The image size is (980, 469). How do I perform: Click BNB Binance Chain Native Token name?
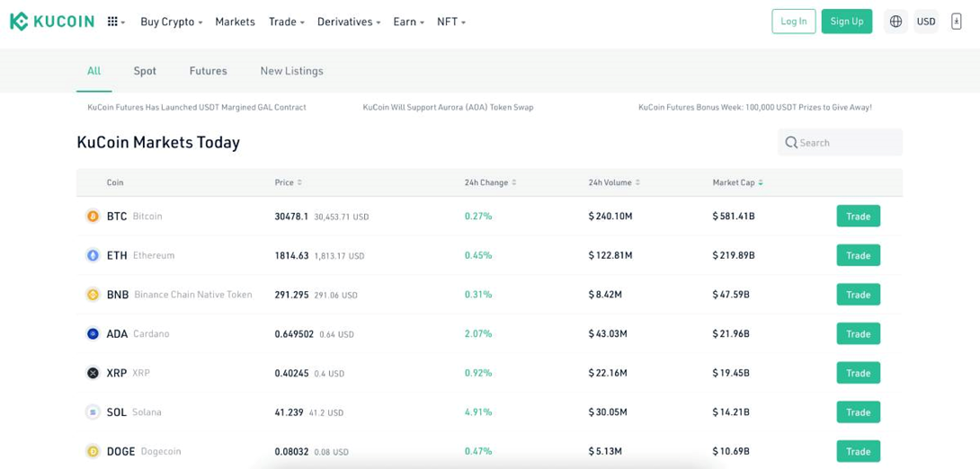(x=180, y=294)
